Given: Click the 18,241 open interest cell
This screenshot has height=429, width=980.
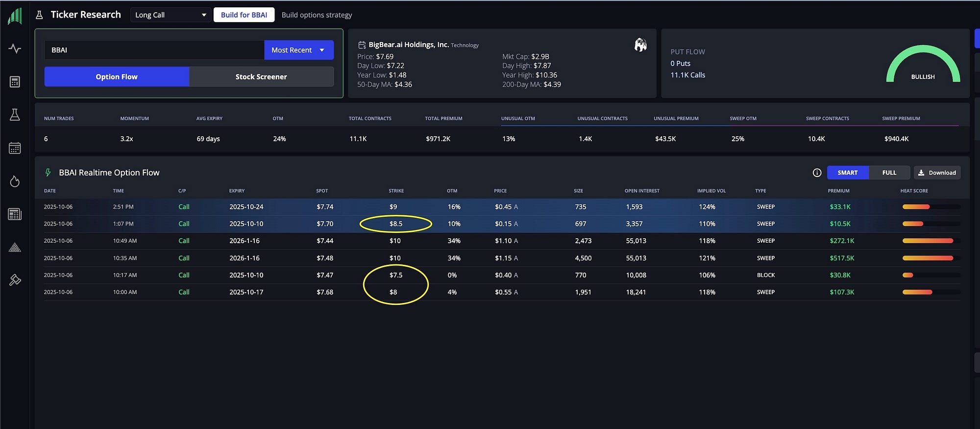Looking at the screenshot, I should (x=636, y=292).
